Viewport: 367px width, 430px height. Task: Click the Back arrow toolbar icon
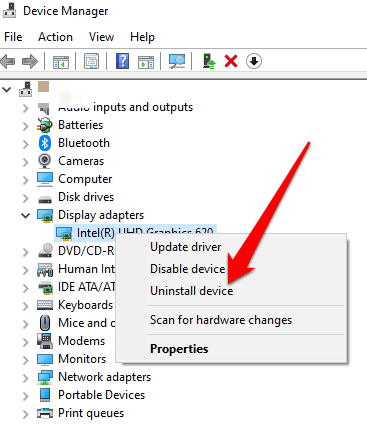pyautogui.click(x=8, y=61)
